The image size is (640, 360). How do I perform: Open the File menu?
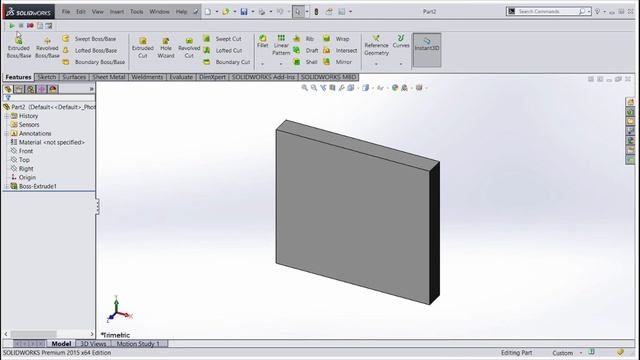tap(66, 11)
